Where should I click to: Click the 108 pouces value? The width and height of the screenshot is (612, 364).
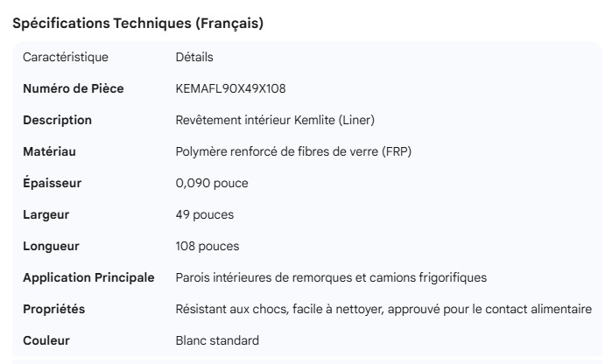(x=208, y=246)
